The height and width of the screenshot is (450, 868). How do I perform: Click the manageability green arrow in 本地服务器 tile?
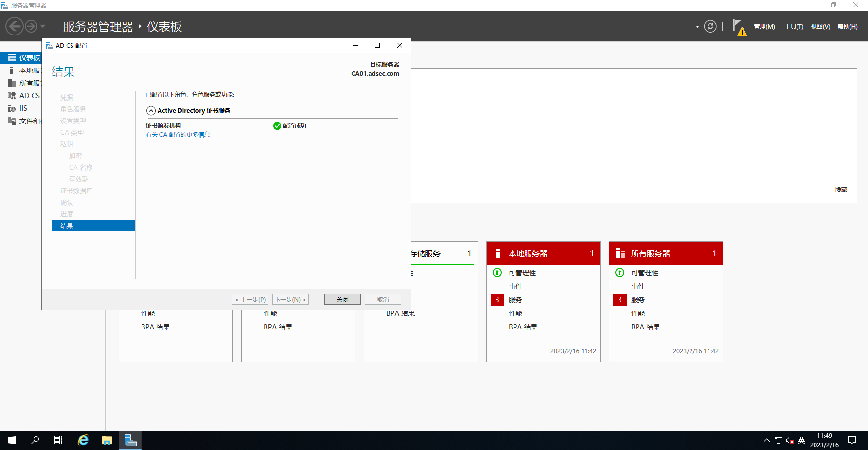497,273
